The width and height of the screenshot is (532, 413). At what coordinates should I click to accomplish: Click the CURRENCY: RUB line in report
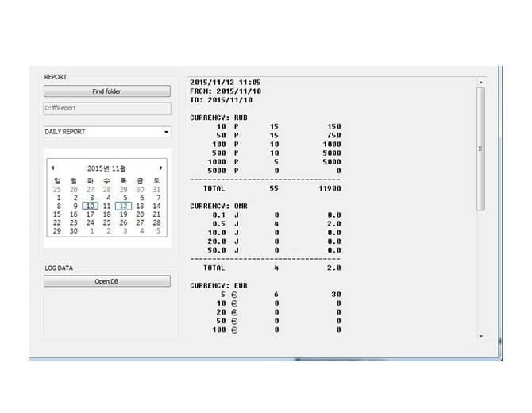pyautogui.click(x=217, y=118)
